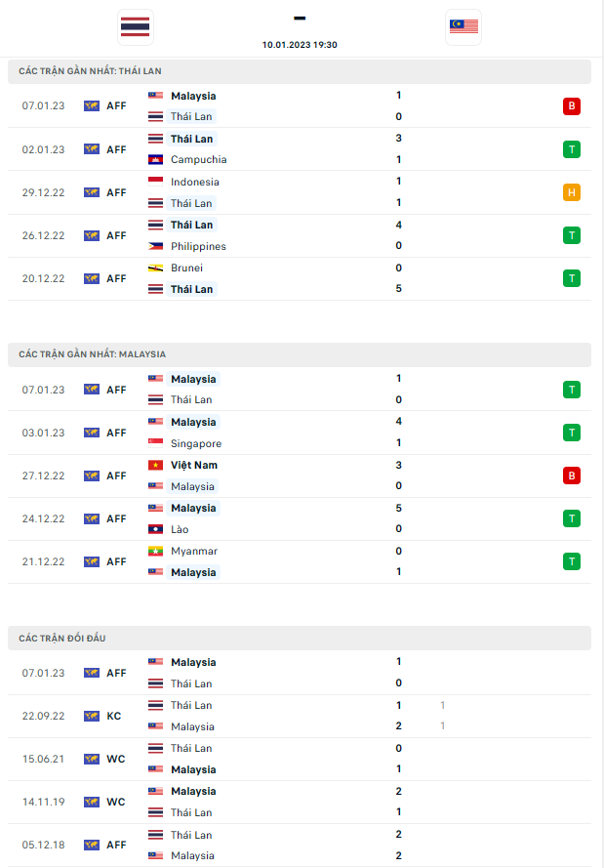
Task: Click the Thailand flag at the top header
Action: coord(135,27)
